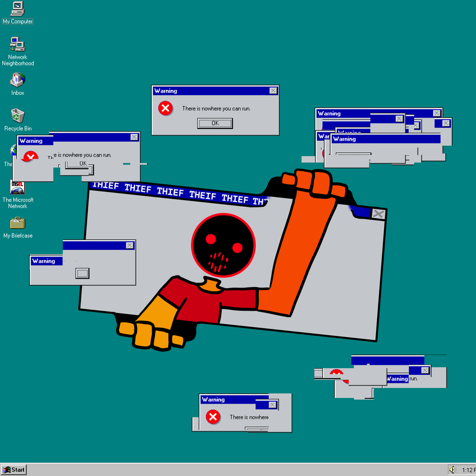Select the Recycle Bin icon
The height and width of the screenshot is (476, 476).
(x=17, y=120)
